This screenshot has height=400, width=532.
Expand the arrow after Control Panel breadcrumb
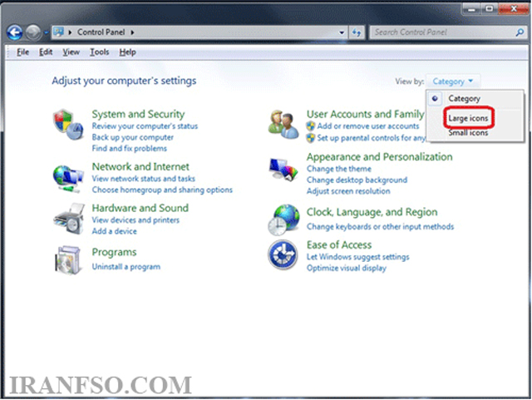pos(132,32)
